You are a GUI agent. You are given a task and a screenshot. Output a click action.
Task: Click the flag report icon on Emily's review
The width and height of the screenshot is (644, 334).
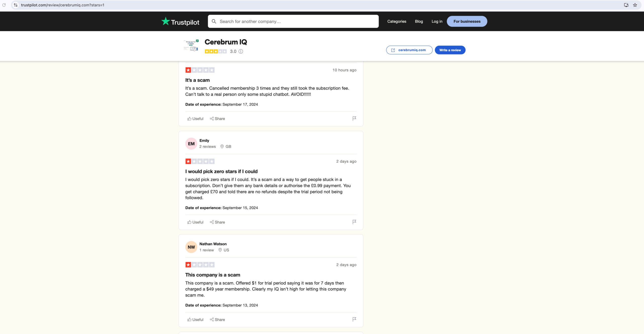tap(354, 222)
